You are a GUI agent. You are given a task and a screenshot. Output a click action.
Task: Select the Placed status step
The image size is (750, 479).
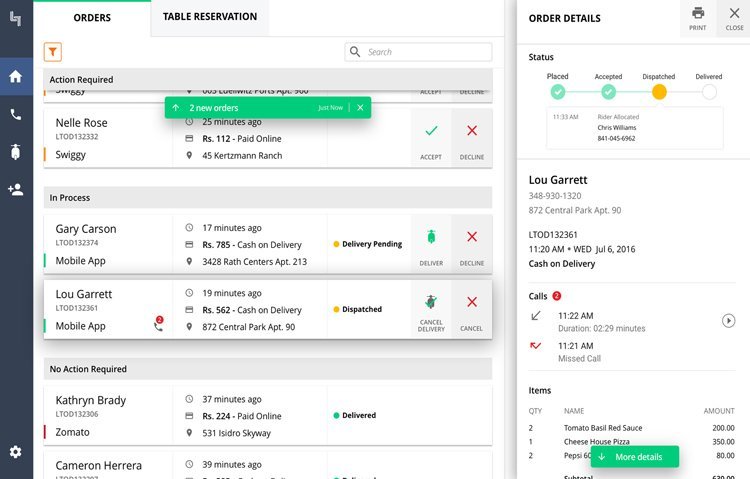point(558,91)
